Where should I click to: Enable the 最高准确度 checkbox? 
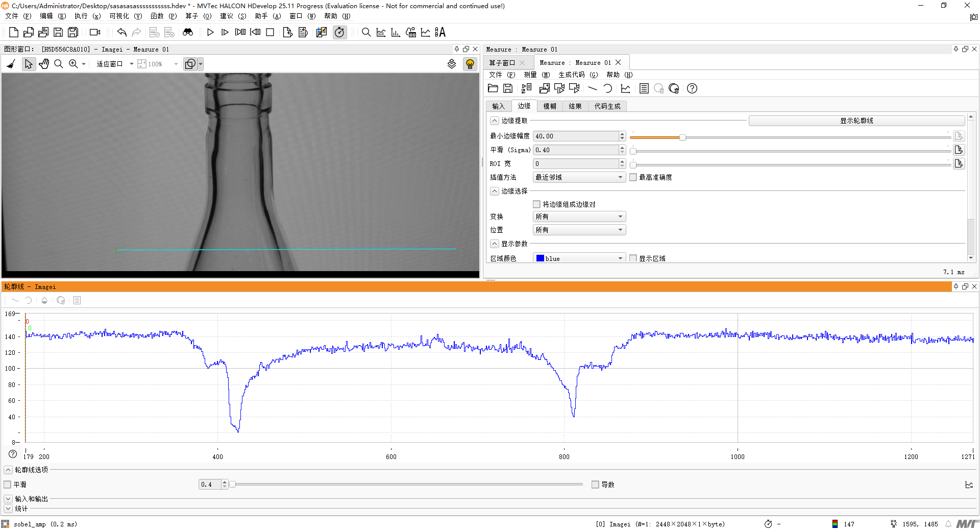633,177
